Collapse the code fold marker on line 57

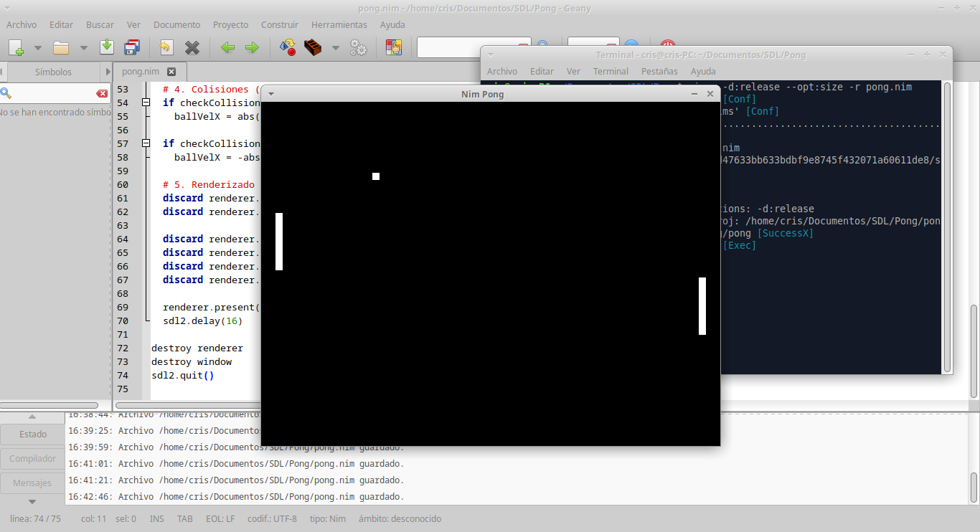pos(146,143)
